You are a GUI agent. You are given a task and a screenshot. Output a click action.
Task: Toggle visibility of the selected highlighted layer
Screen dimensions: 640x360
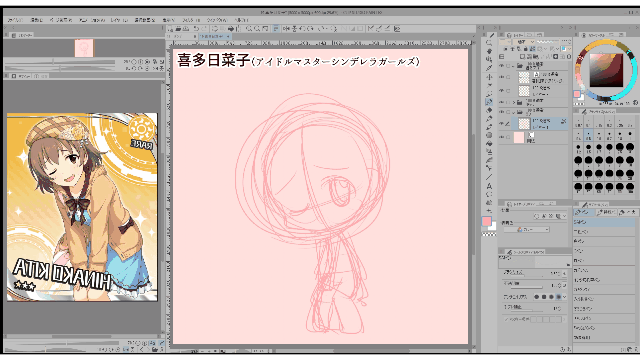[x=501, y=123]
